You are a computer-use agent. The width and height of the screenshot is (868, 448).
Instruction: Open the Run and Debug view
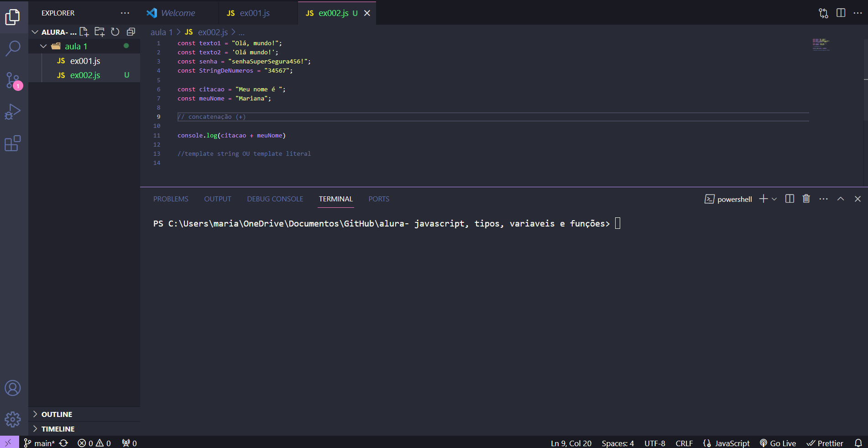(13, 112)
